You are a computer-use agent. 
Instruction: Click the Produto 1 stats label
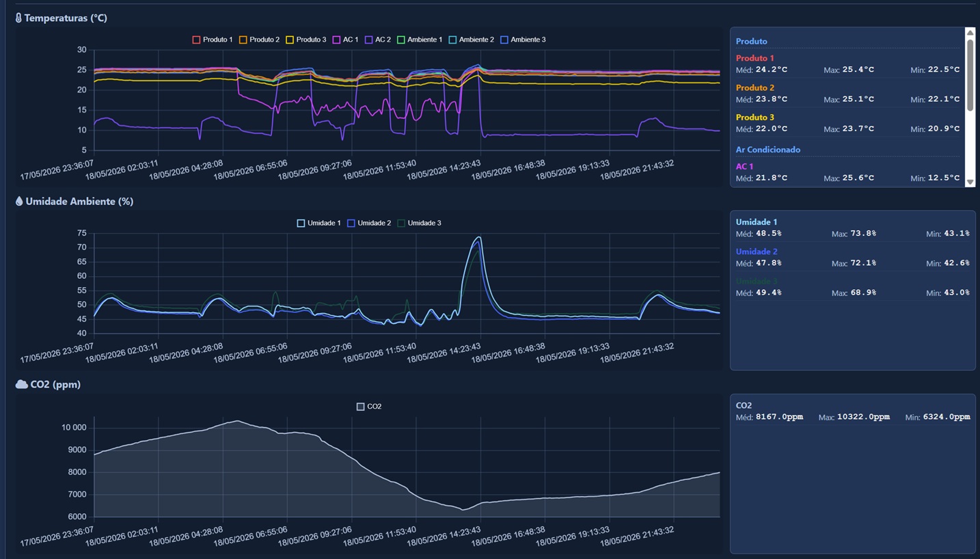pyautogui.click(x=755, y=59)
